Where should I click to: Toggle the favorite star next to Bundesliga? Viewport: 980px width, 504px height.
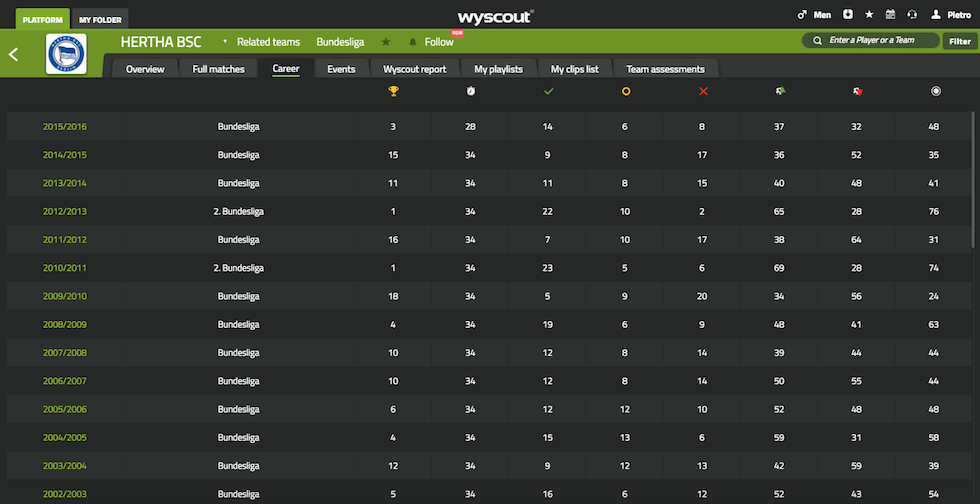[386, 42]
